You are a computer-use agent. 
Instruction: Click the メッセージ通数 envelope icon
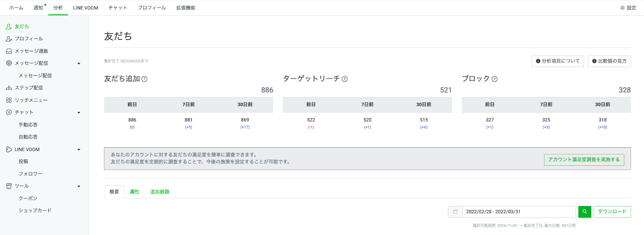(9, 51)
